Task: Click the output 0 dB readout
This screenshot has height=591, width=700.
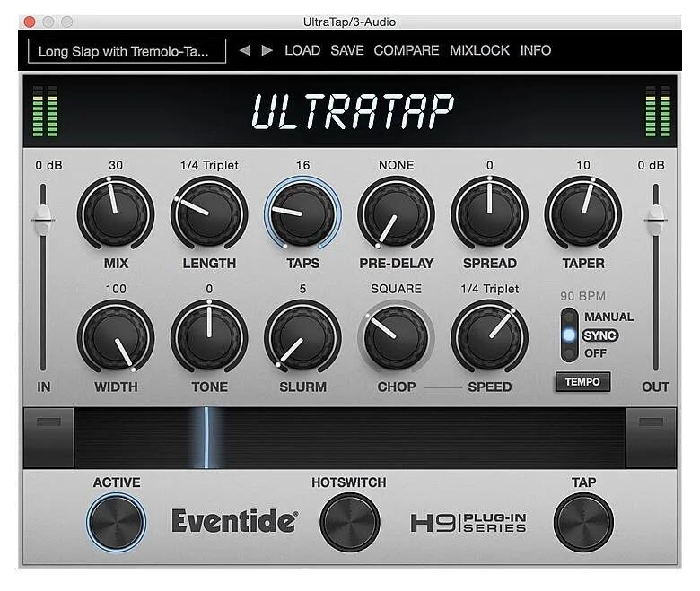Action: 651,165
